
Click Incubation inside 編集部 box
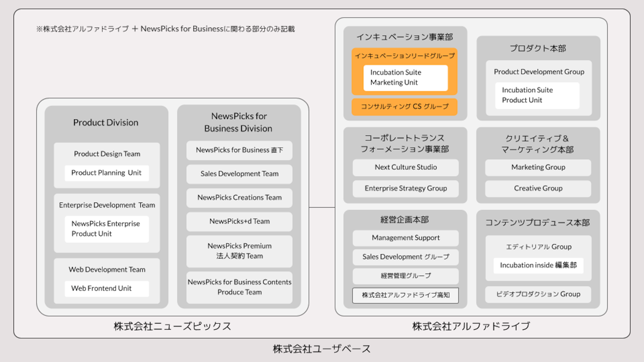click(x=538, y=265)
